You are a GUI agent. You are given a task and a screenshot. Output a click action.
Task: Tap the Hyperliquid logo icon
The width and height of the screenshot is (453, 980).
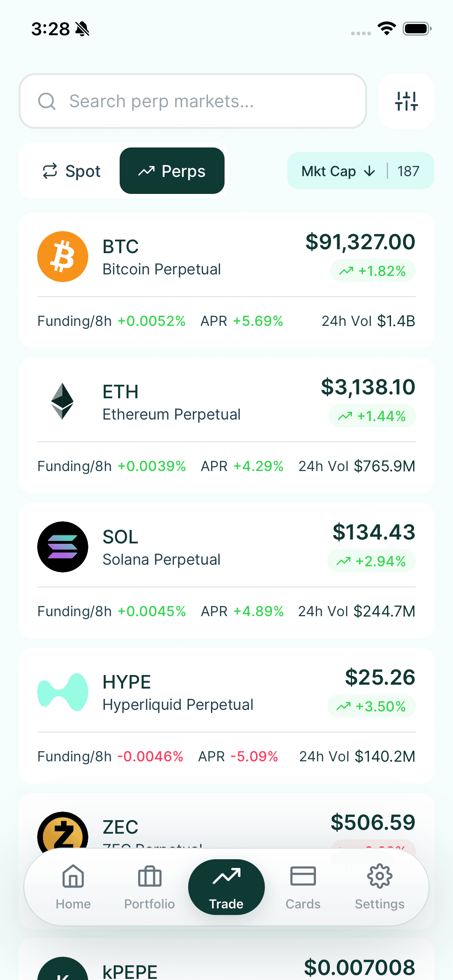click(x=63, y=692)
